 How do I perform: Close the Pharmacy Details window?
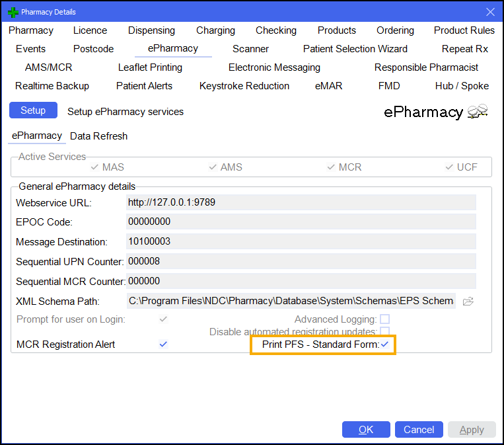tap(490, 12)
